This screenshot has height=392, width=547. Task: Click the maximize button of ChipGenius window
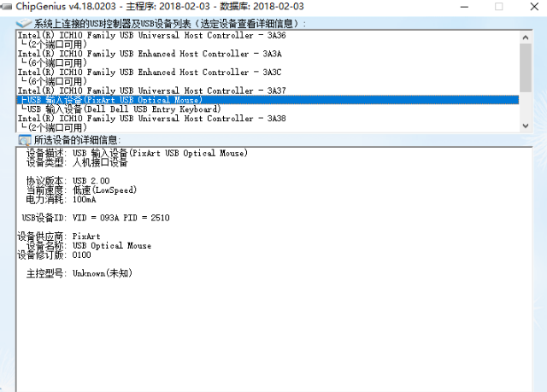[499, 7]
